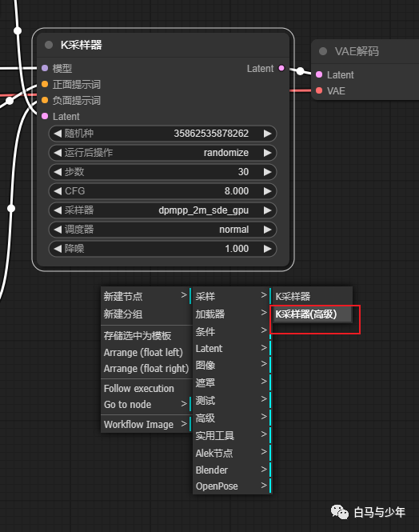The height and width of the screenshot is (532, 419).
Task: Click the orange 正面提示词 input socket
Action: pos(45,84)
